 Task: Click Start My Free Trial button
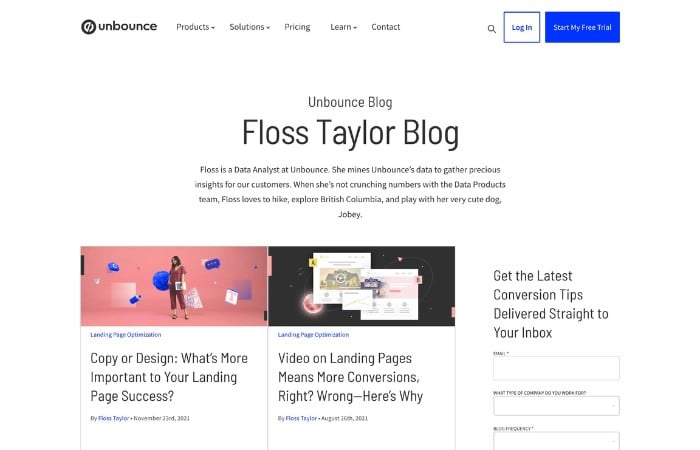582,27
